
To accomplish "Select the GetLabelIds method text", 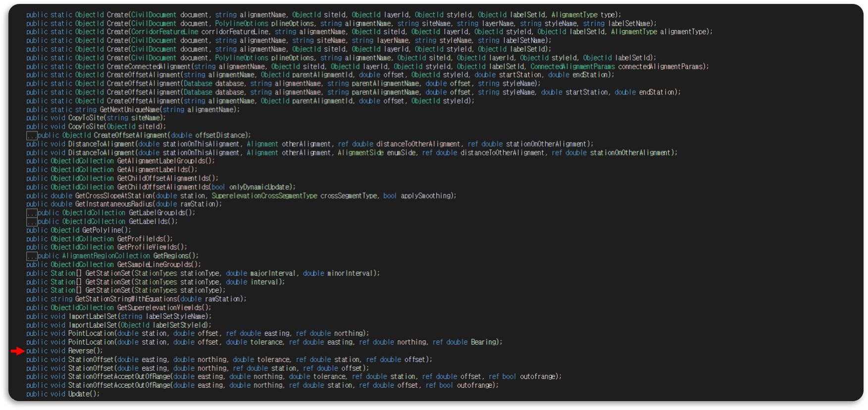I will (108, 221).
